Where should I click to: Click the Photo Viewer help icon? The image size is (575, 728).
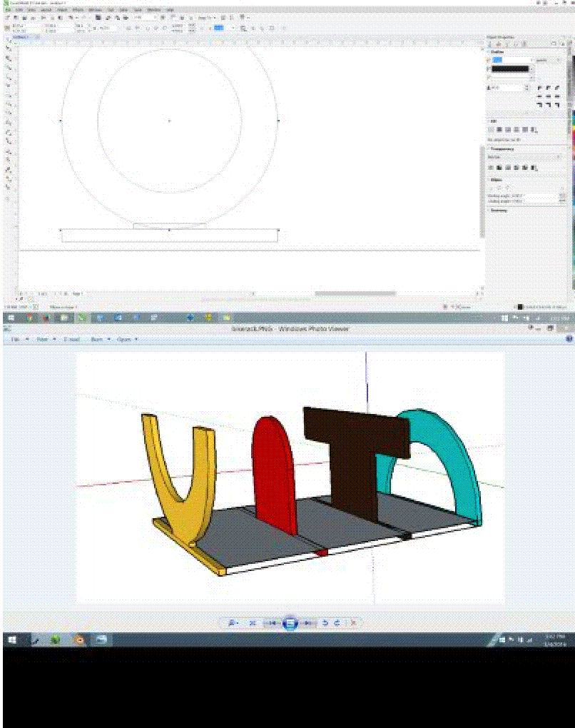pyautogui.click(x=569, y=339)
